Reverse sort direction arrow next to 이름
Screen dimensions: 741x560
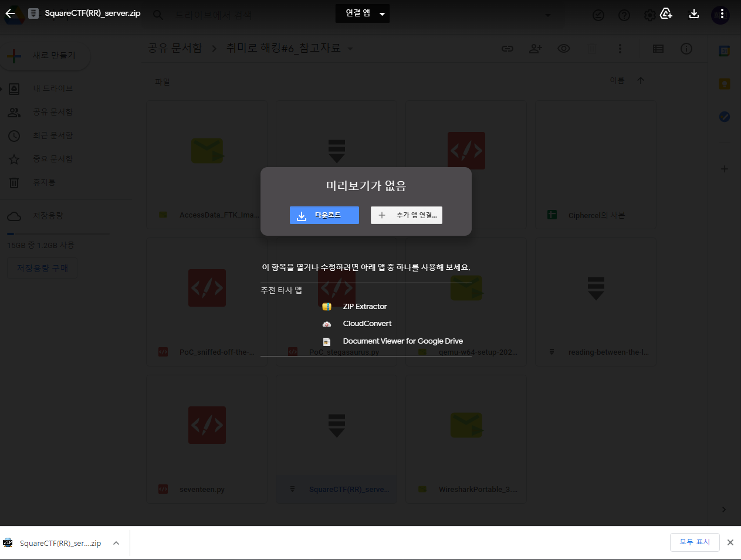coord(641,80)
